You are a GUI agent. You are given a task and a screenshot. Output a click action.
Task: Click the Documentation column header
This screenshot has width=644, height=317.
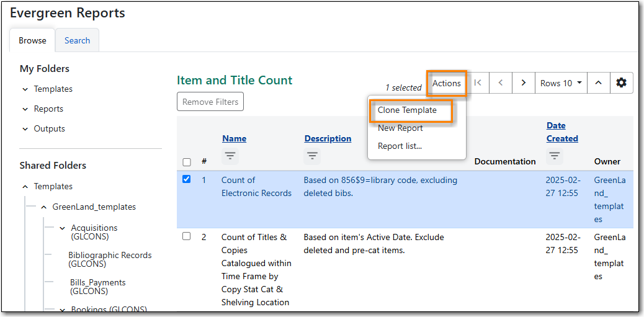click(505, 161)
